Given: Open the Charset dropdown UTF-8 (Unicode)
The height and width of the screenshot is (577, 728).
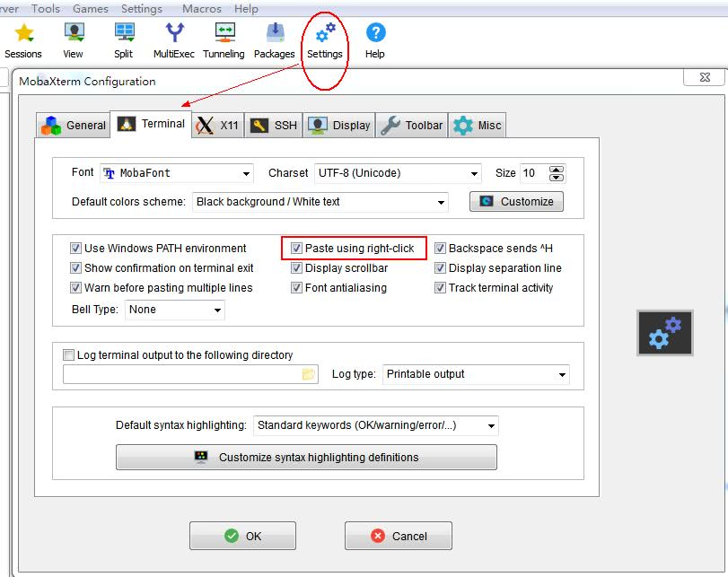Looking at the screenshot, I should pyautogui.click(x=398, y=173).
